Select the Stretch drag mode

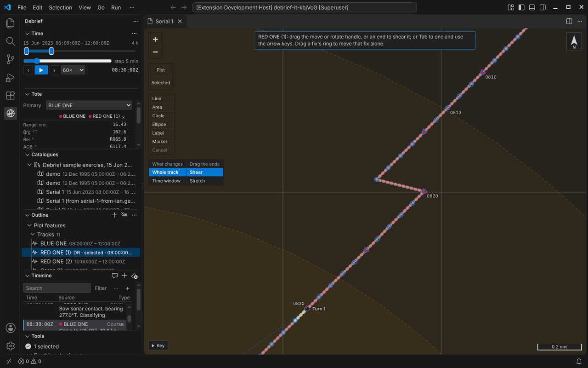pyautogui.click(x=205, y=181)
